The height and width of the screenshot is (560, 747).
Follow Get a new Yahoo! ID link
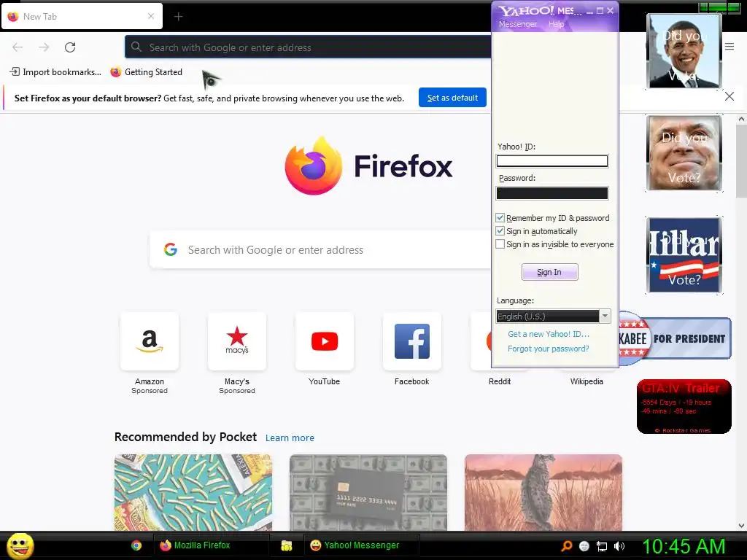(549, 334)
